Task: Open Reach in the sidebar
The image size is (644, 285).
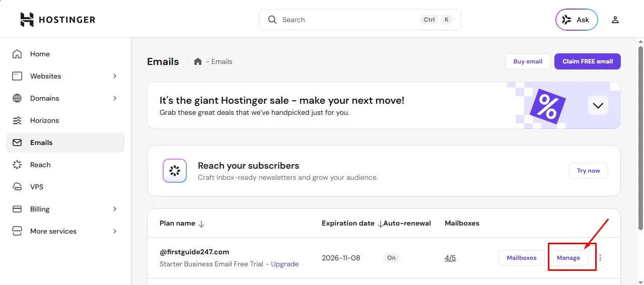Action: click(x=65, y=165)
